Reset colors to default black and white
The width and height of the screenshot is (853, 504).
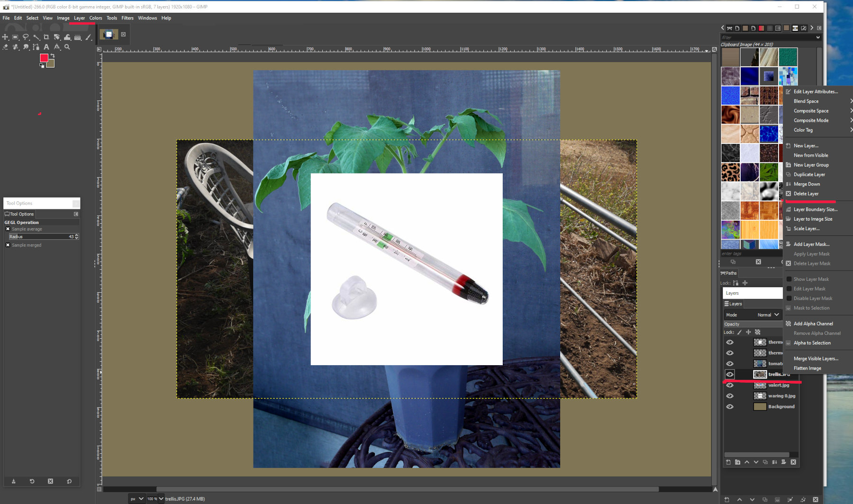(x=42, y=65)
